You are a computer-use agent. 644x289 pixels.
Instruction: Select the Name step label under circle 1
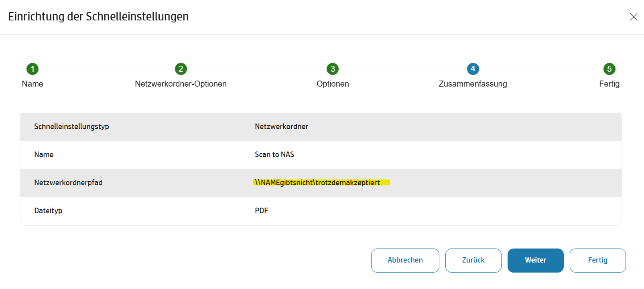point(33,84)
